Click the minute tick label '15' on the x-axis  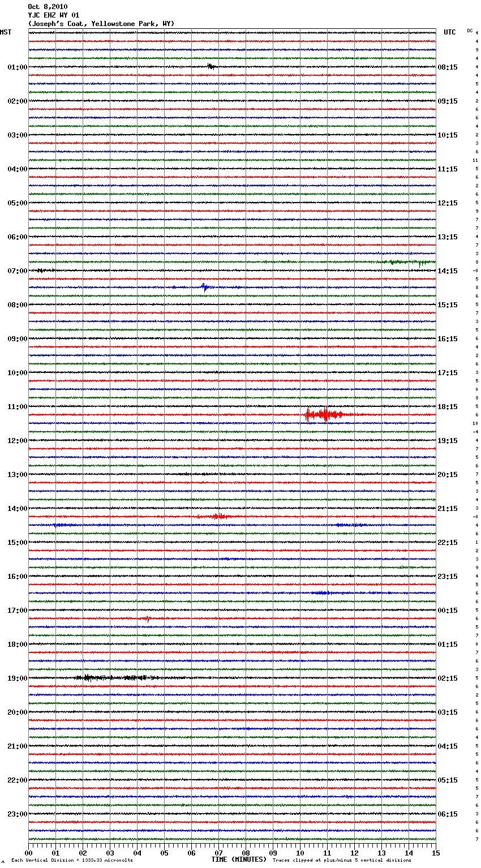tap(436, 853)
